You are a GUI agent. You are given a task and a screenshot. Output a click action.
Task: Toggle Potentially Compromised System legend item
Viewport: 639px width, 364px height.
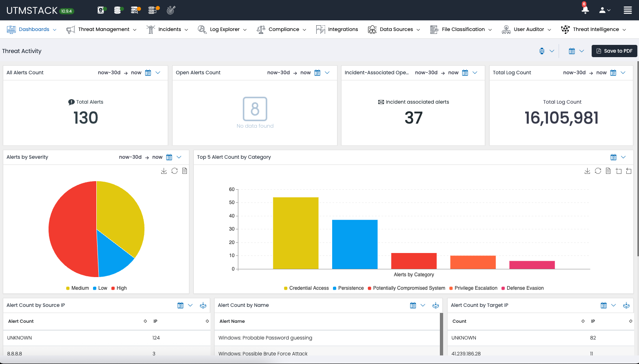(406, 288)
